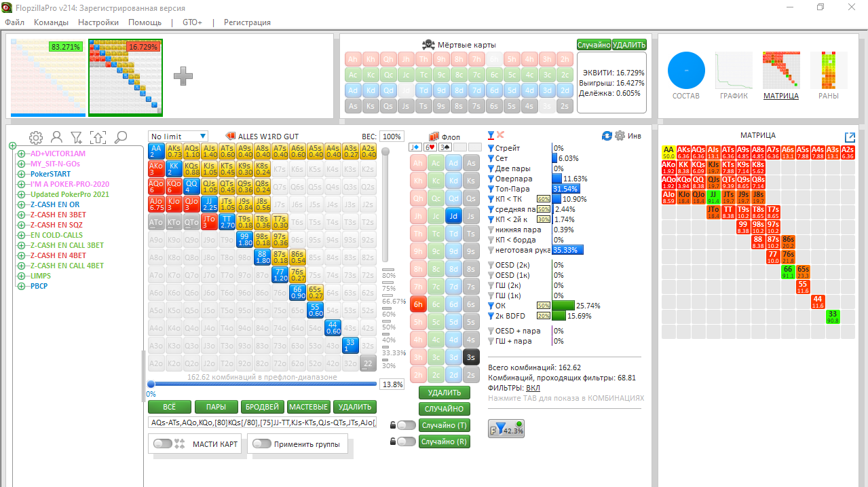Click the blue refresh icon near Инв
Image resolution: width=868 pixels, height=487 pixels.
607,136
